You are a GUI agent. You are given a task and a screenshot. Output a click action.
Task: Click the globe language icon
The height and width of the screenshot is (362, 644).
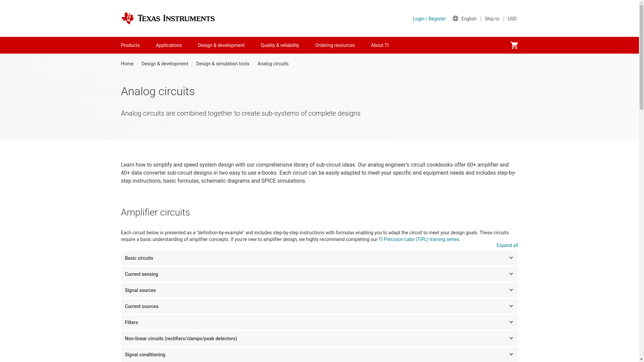coord(455,18)
